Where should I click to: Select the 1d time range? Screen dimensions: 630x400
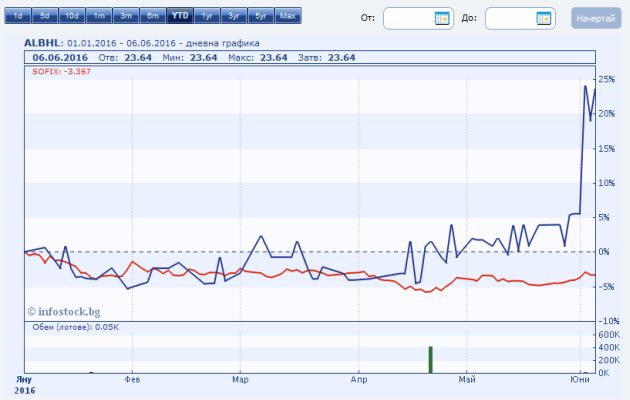pyautogui.click(x=18, y=17)
